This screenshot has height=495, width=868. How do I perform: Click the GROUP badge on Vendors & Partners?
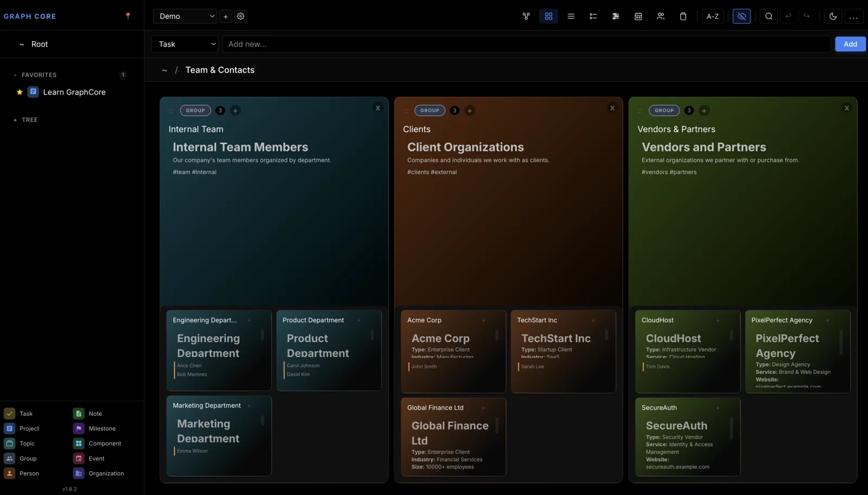pos(664,111)
